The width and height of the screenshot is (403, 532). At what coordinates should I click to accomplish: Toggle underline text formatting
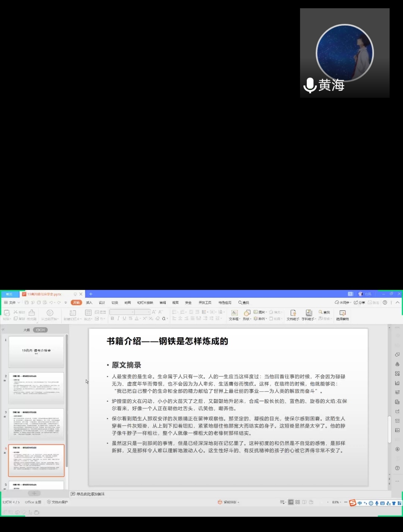[x=124, y=319]
